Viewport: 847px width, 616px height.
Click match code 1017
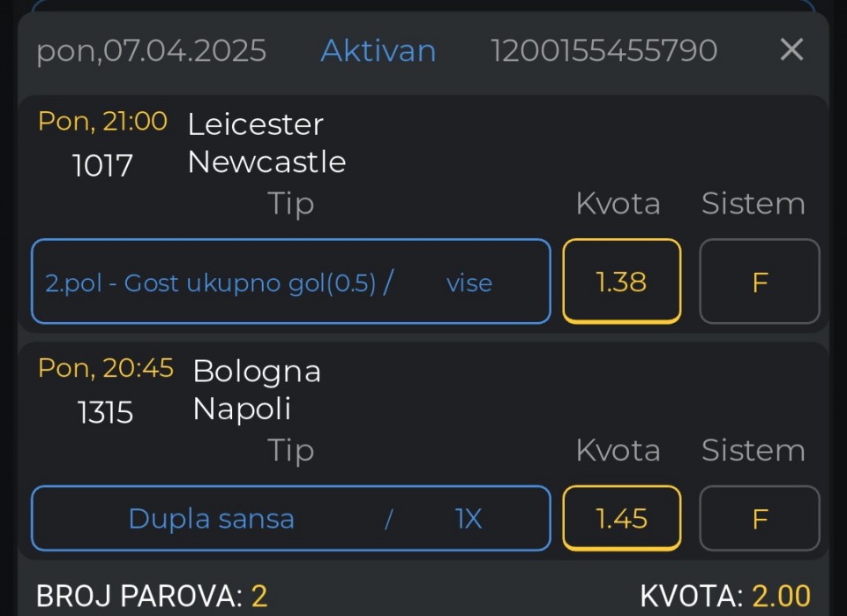pos(102,165)
